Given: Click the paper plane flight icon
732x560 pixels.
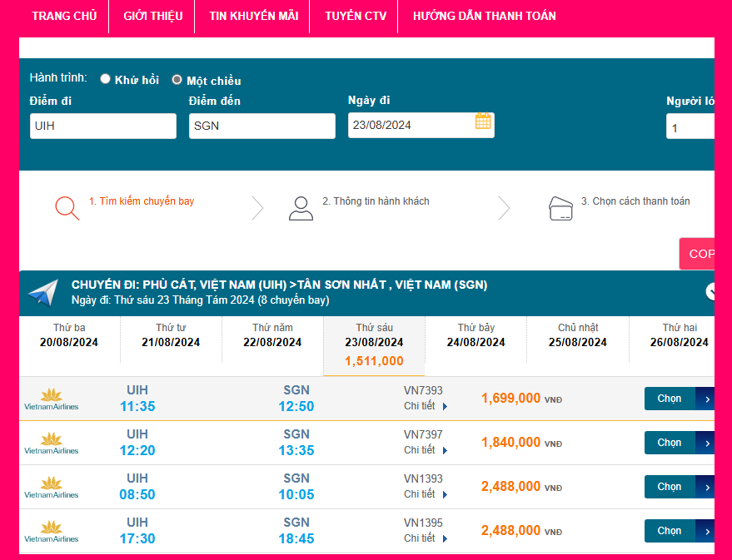Looking at the screenshot, I should [x=42, y=293].
